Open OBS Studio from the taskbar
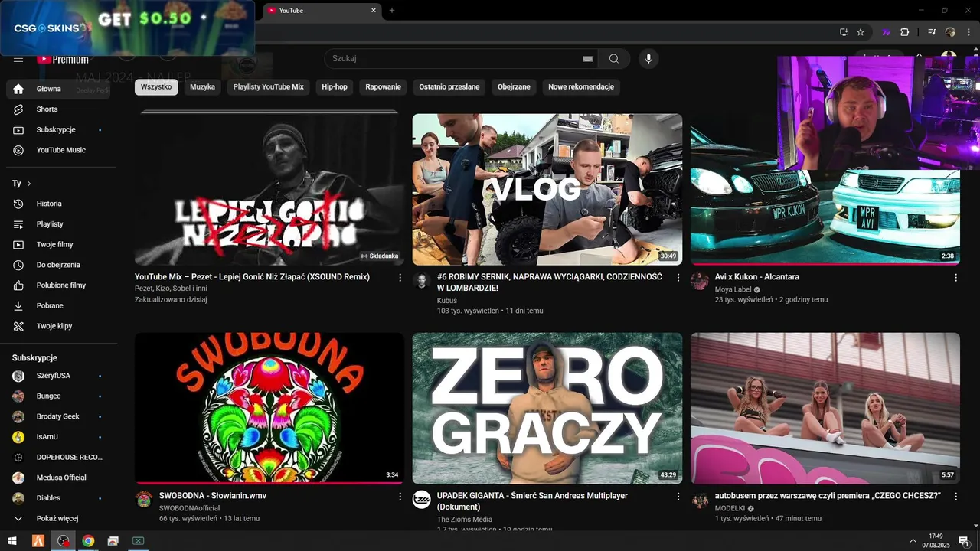This screenshot has width=980, height=551. coord(63,541)
